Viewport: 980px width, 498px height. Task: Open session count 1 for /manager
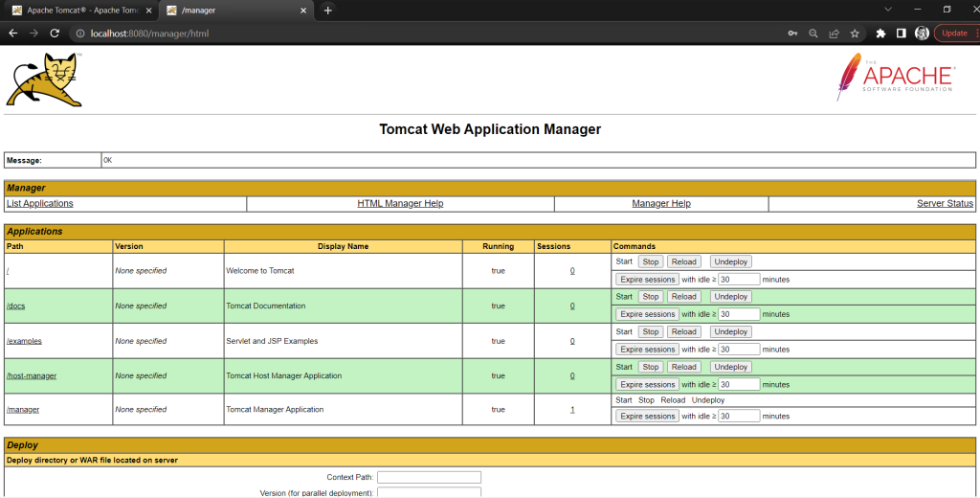pos(572,410)
